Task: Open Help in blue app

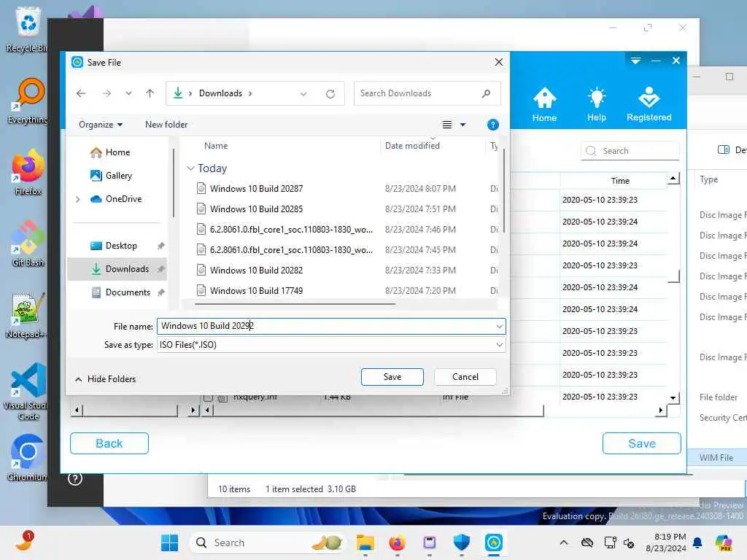Action: click(x=597, y=105)
